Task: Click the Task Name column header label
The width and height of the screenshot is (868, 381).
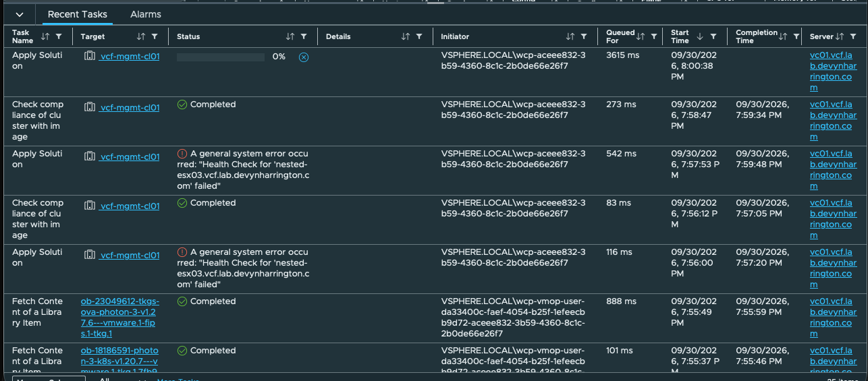Action: tap(22, 36)
